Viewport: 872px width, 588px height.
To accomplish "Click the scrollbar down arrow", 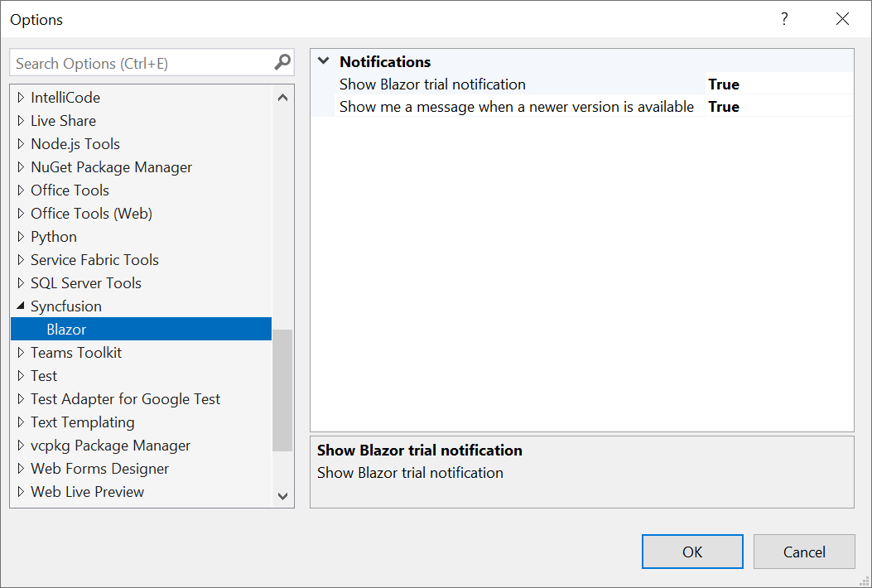I will pyautogui.click(x=282, y=494).
